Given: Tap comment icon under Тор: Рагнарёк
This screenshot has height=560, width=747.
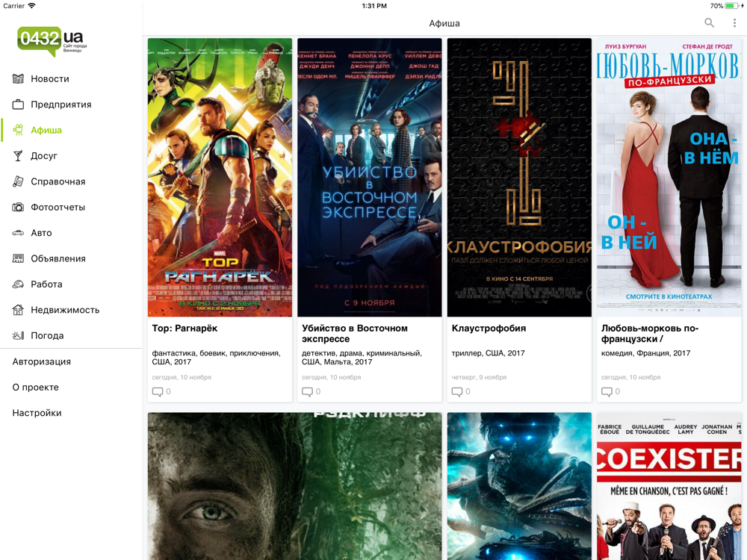Looking at the screenshot, I should coord(157,392).
